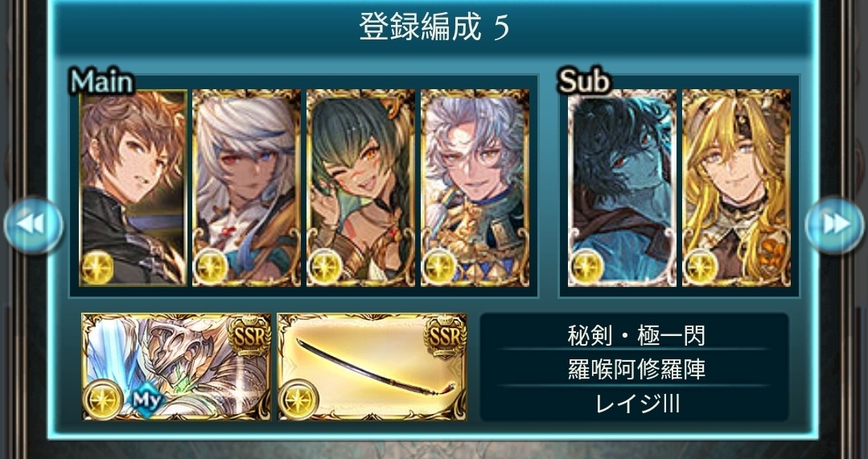Select the 羅喉阿修羅陣 skill entry

(x=636, y=368)
